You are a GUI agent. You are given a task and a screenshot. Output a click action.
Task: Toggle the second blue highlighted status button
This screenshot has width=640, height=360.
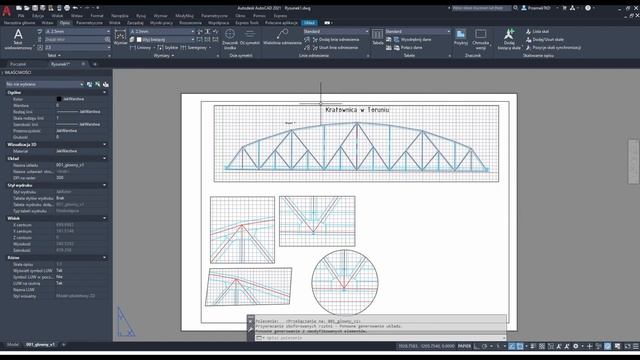[x=520, y=346]
